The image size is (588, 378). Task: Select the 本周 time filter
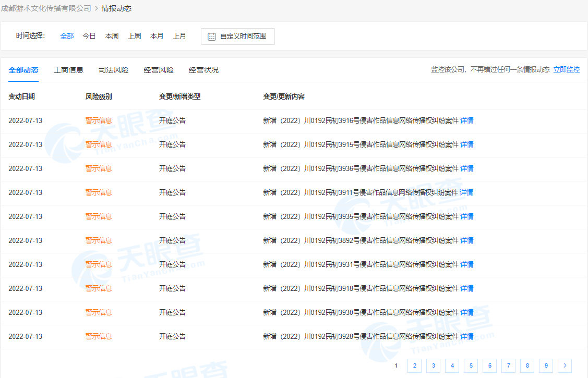click(112, 36)
